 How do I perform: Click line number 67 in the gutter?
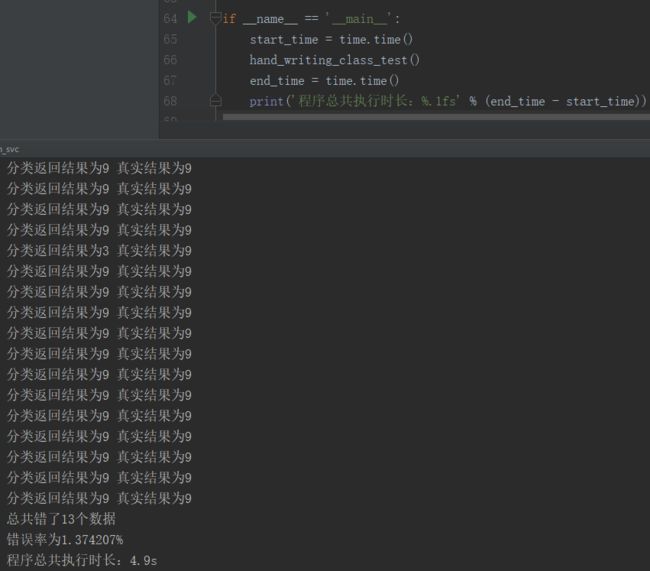click(170, 80)
